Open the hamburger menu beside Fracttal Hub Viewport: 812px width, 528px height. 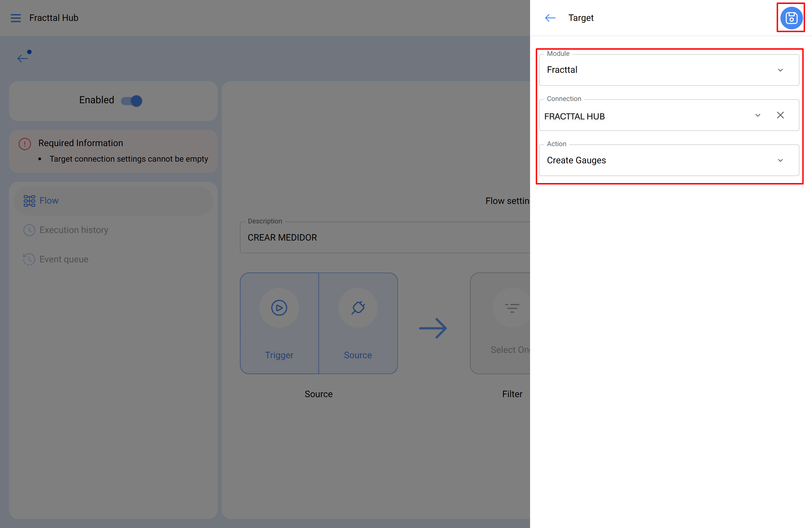(x=16, y=18)
